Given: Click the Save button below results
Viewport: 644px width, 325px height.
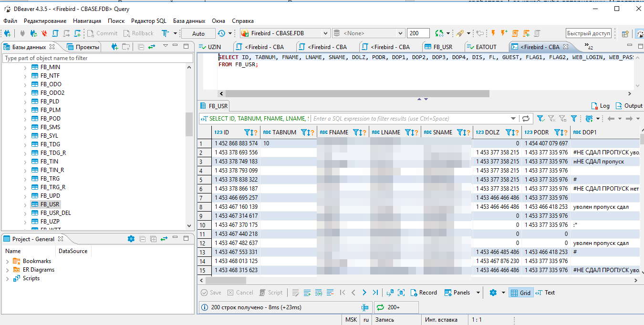Looking at the screenshot, I should point(211,293).
